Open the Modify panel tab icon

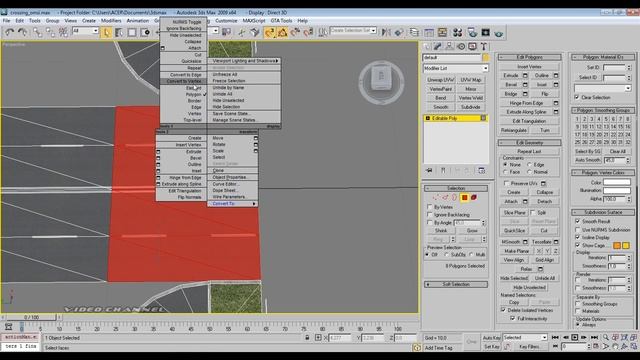(438, 47)
